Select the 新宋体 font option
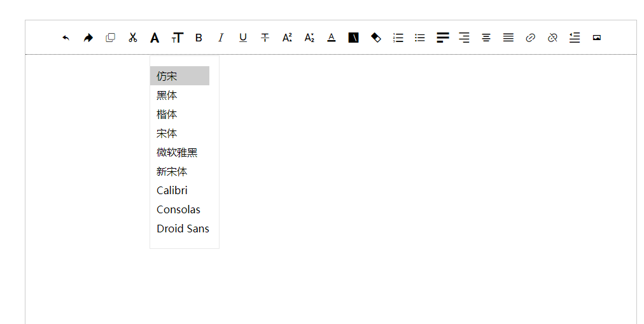Viewport: 644px width, 324px height. tap(179, 172)
